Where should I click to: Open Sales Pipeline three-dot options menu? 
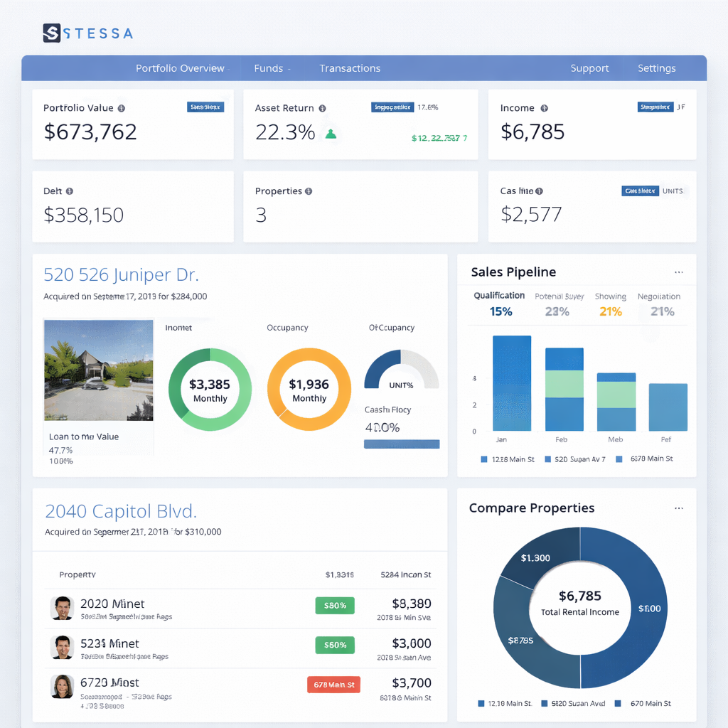pos(678,272)
